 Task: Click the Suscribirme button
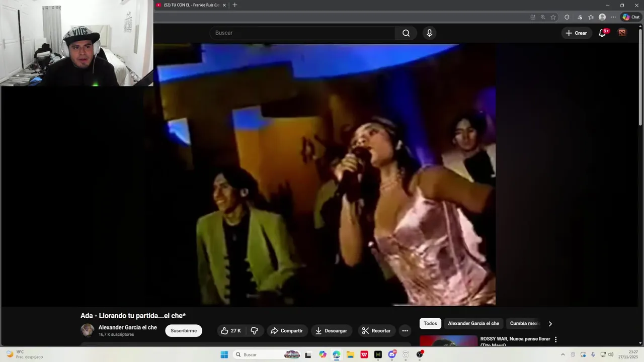pos(184,331)
